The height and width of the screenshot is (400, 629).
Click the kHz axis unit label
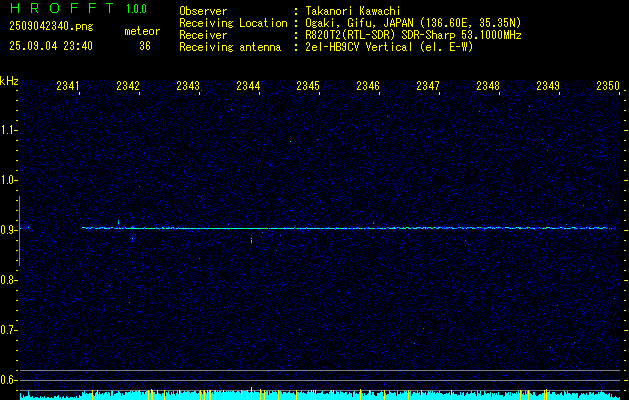coord(9,81)
